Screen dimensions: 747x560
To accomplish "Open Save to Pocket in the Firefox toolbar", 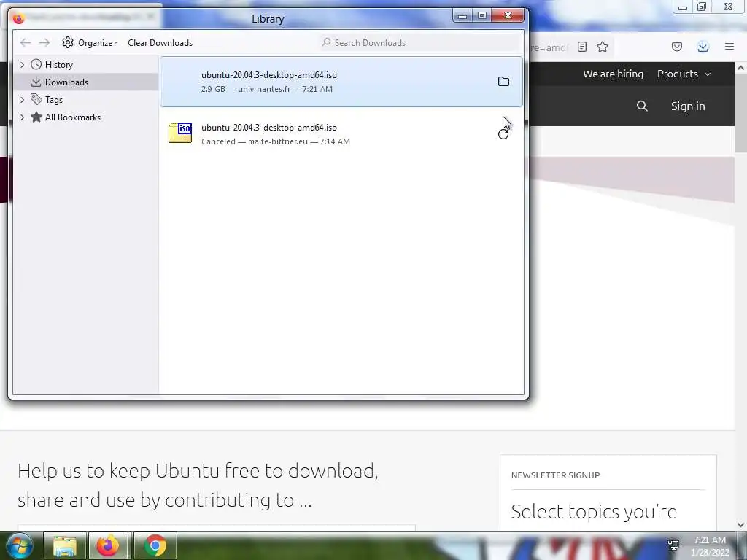I will point(677,47).
